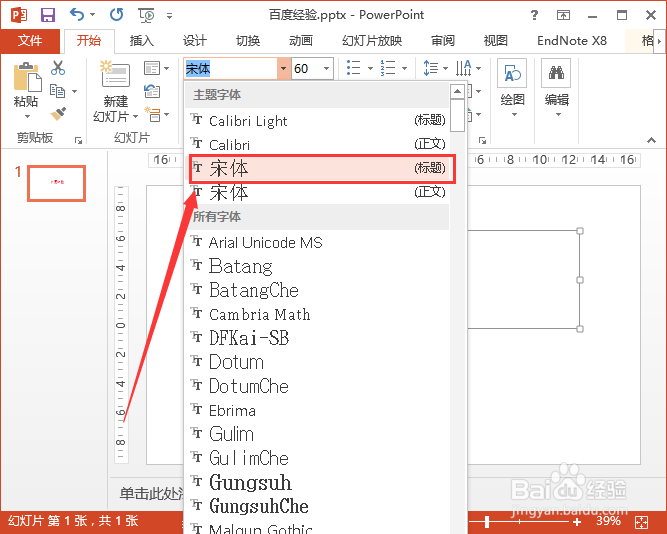Choose 宋体 (正文) theme font
The image size is (667, 534).
[317, 192]
